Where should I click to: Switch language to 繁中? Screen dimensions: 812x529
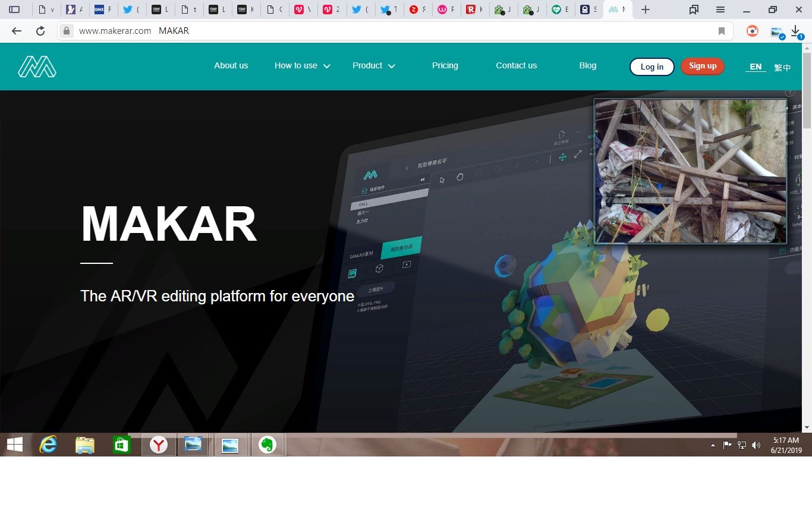[782, 67]
